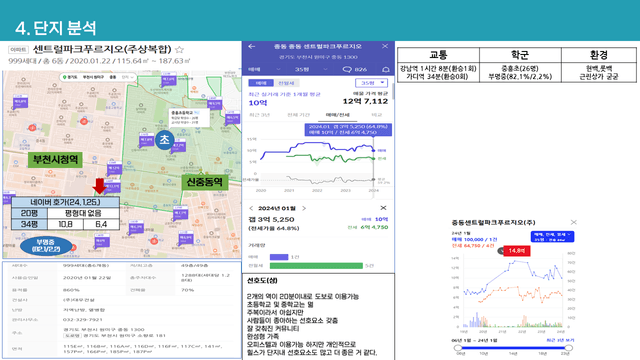Image resolution: width=640 pixels, height=360 pixels.
Task: Close the 2024년 01월 detail panel
Action: [x=383, y=208]
